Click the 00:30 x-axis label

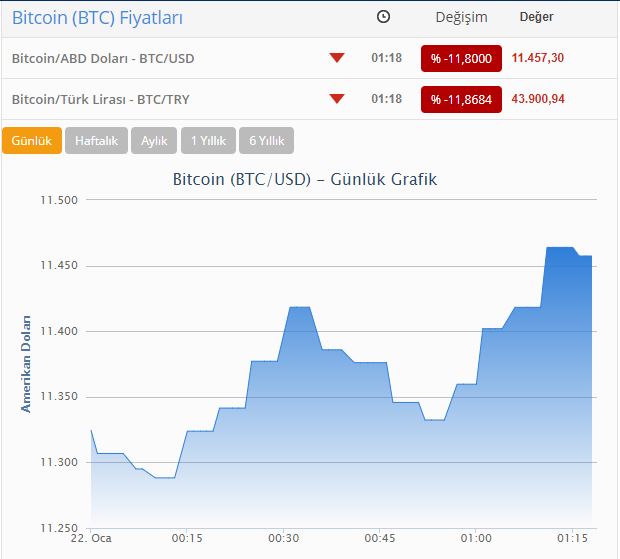point(284,538)
